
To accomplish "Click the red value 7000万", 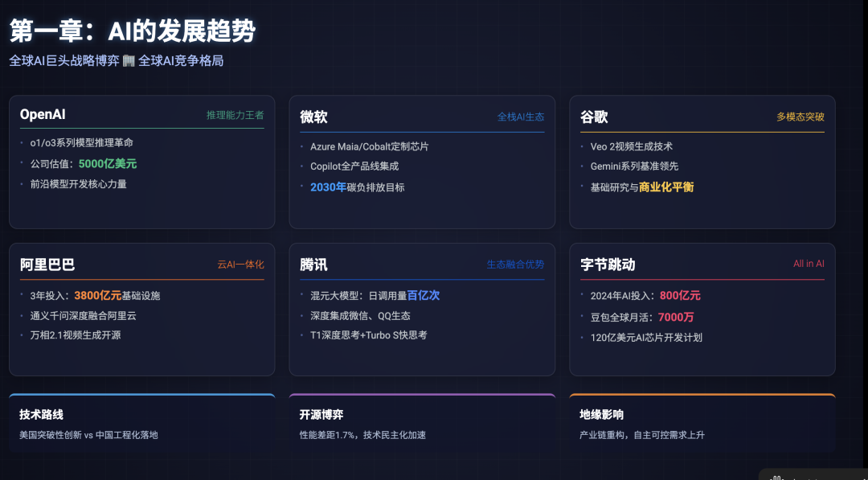I will [x=676, y=318].
